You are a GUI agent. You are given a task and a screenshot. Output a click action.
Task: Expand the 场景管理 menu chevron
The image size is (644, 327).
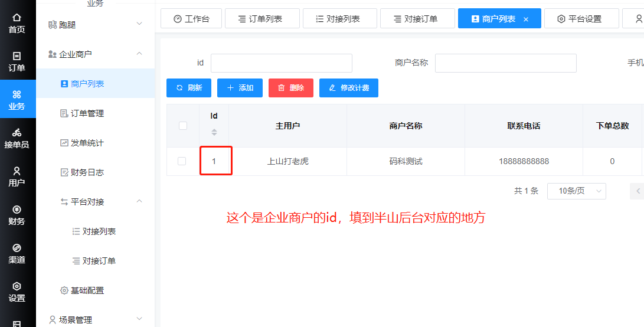click(140, 319)
